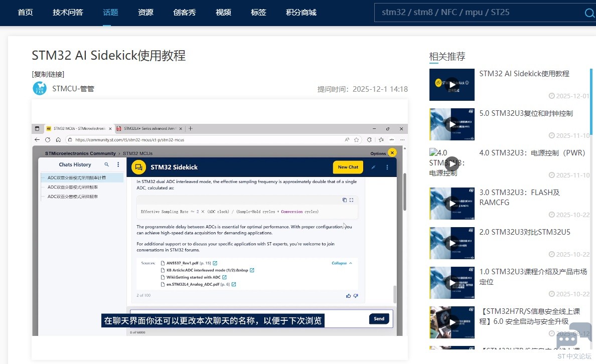Click the Sidekick chat bubble logo icon
Viewport: 596px width, 364px height.
coord(139,167)
